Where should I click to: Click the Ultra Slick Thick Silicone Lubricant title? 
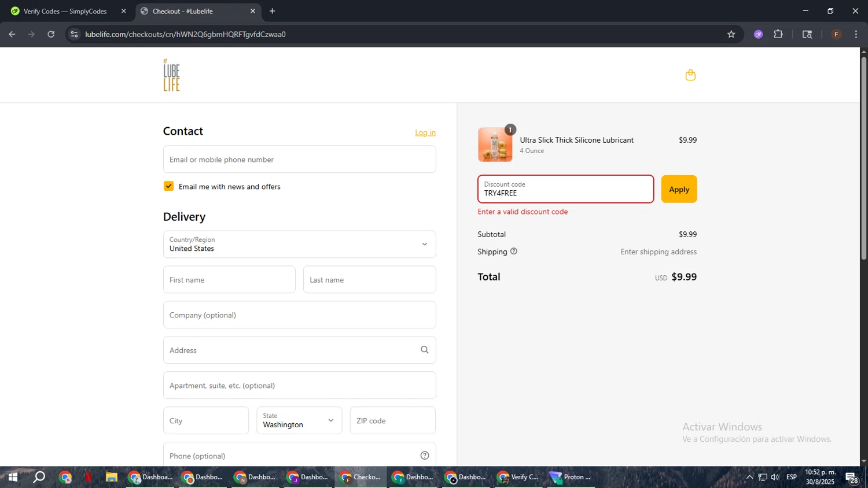coord(576,140)
